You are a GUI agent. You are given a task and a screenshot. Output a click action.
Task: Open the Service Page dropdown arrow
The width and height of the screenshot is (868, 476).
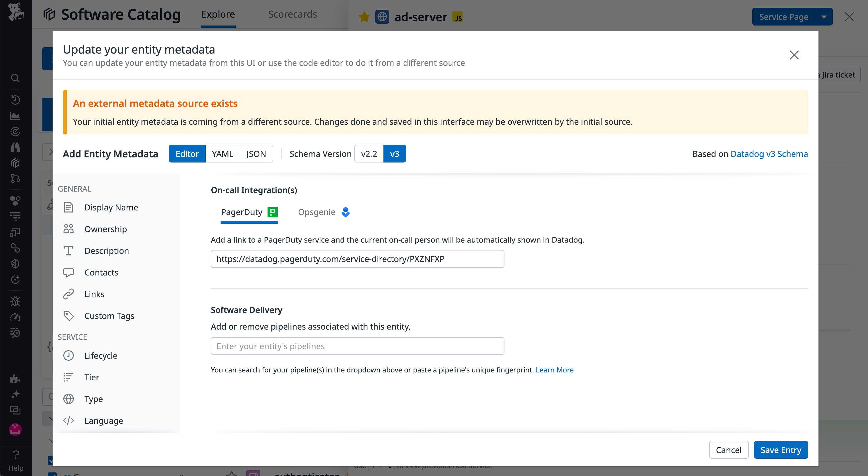click(x=824, y=17)
